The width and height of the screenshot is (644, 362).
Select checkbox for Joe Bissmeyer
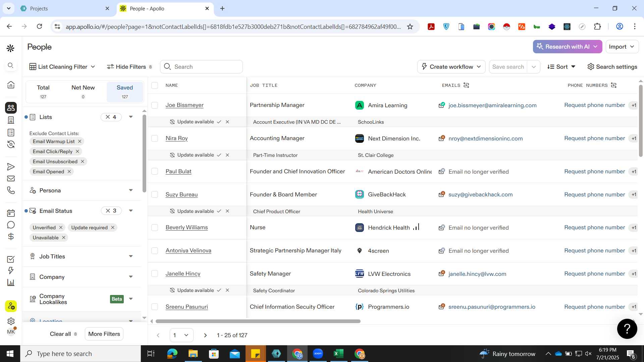click(155, 105)
